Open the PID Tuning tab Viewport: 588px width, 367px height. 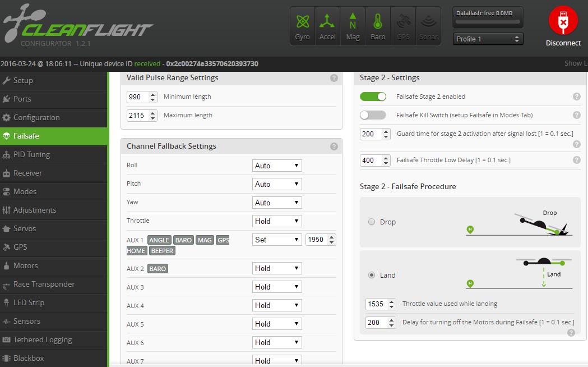point(54,155)
